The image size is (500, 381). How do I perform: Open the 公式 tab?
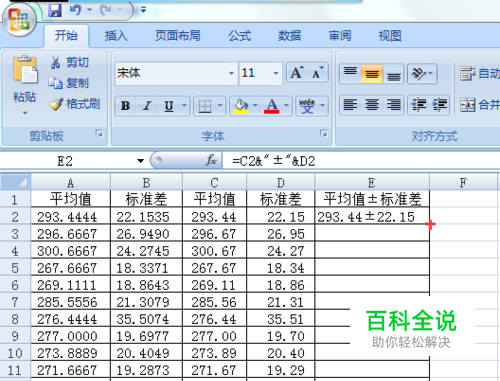(239, 35)
